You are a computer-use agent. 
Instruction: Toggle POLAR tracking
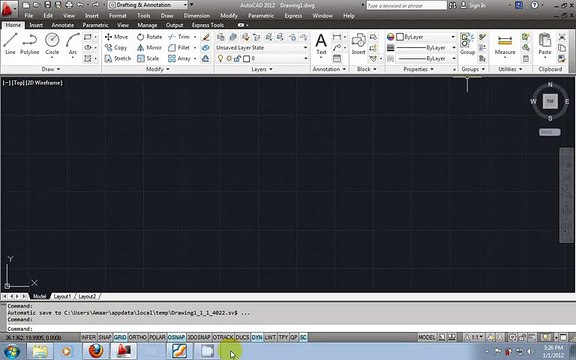[x=157, y=337]
